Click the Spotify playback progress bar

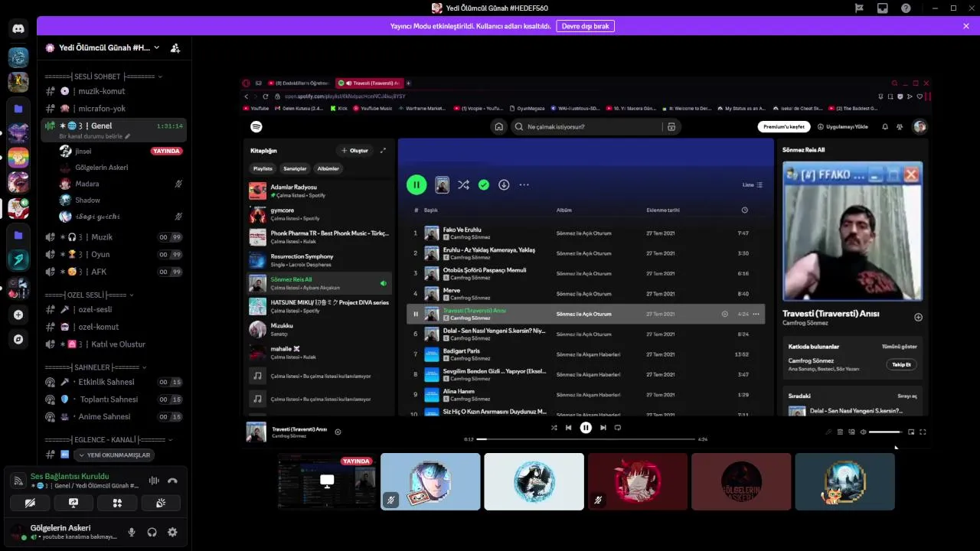point(586,439)
